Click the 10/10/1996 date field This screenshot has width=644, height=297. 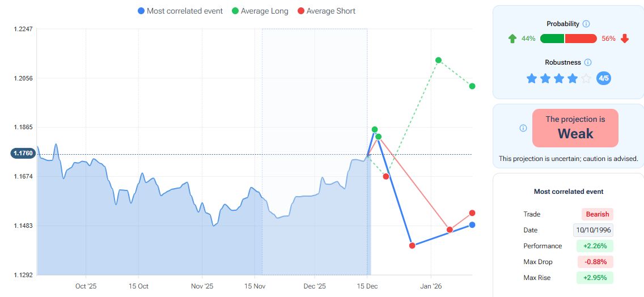pos(593,230)
